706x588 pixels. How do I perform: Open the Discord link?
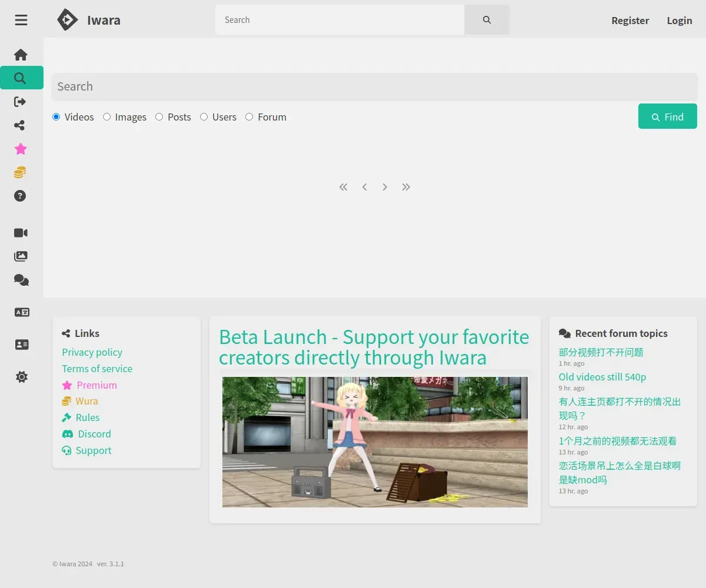86,434
